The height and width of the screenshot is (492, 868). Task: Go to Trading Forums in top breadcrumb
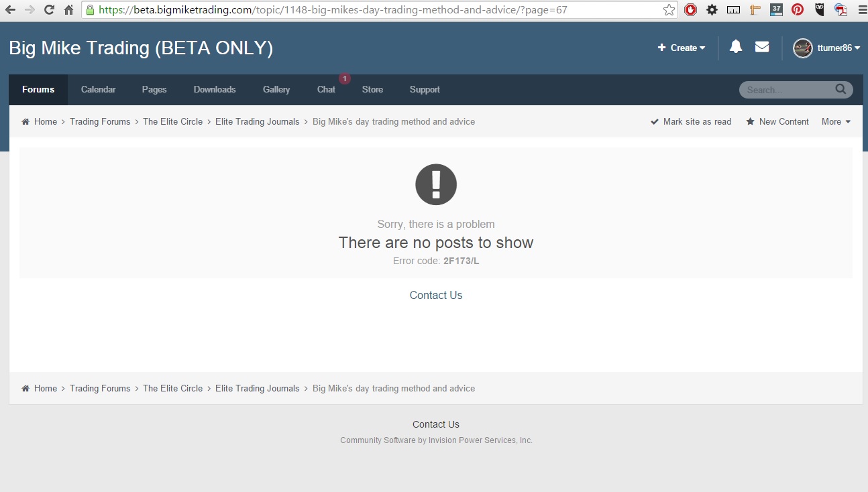[x=100, y=122]
